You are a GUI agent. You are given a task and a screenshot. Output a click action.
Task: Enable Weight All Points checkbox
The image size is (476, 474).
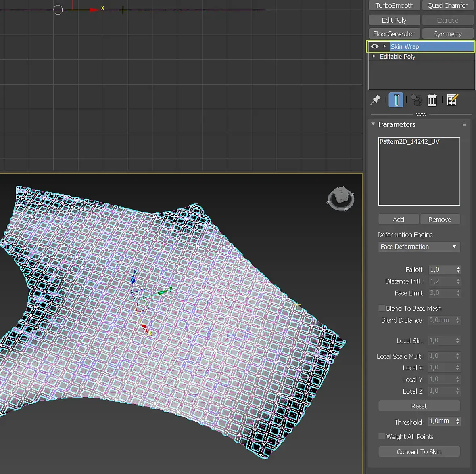click(381, 436)
